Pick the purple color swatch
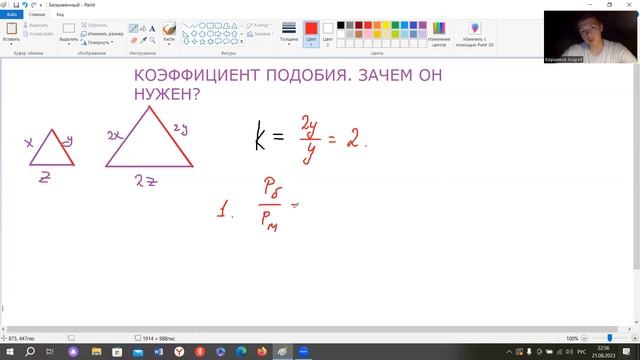This screenshot has width=640, height=360. pos(422,25)
